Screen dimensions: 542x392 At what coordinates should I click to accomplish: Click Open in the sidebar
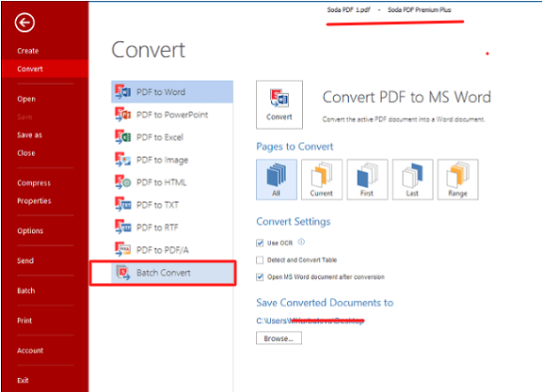point(26,99)
